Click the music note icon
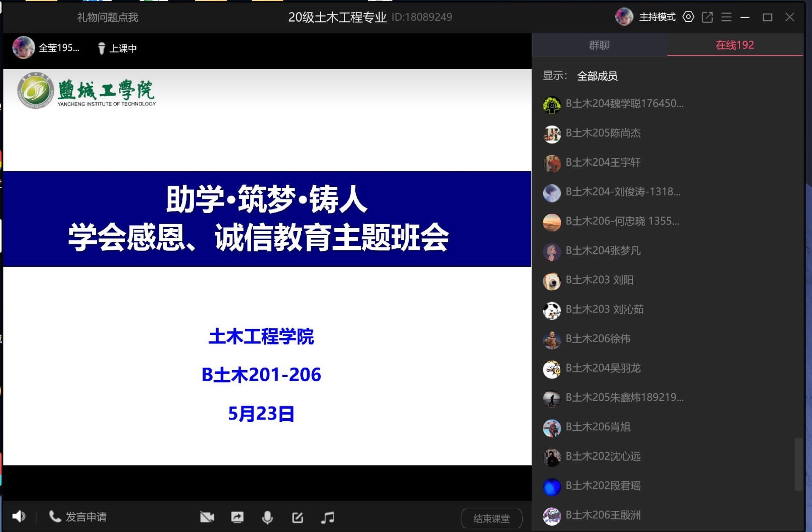 coord(328,517)
